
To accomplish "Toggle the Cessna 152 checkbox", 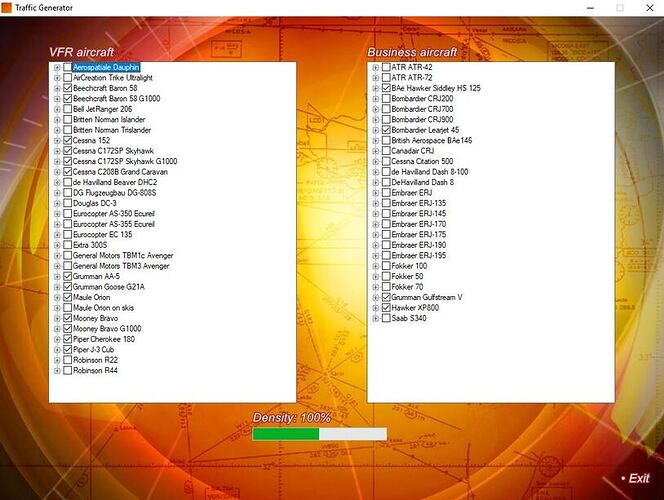I will 67,141.
